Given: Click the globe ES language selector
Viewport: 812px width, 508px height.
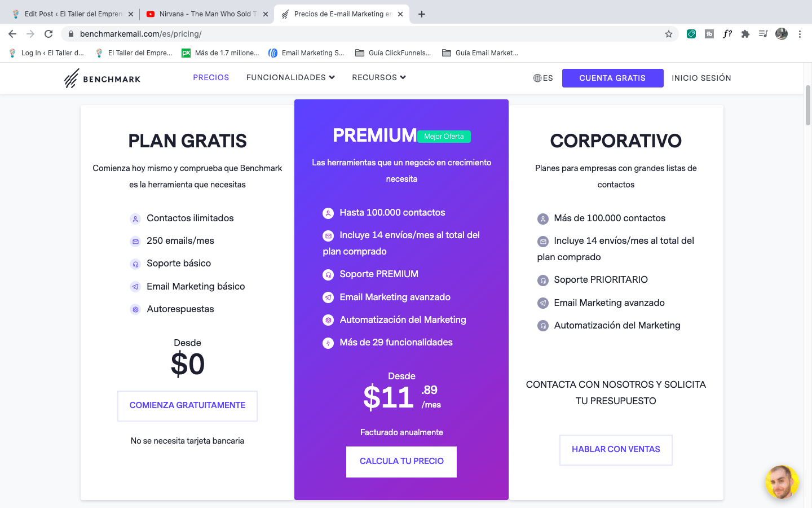Looking at the screenshot, I should pyautogui.click(x=542, y=78).
